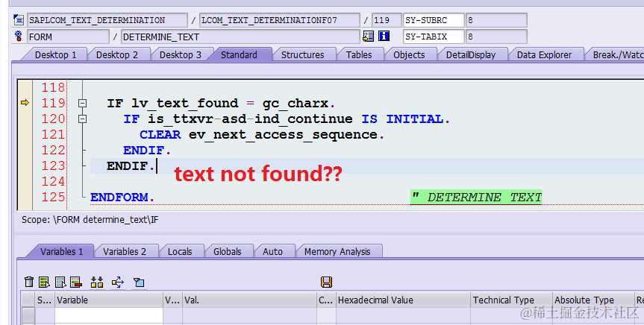644x325 pixels.
Task: Click the Absolute Type column header
Action: pyautogui.click(x=593, y=300)
